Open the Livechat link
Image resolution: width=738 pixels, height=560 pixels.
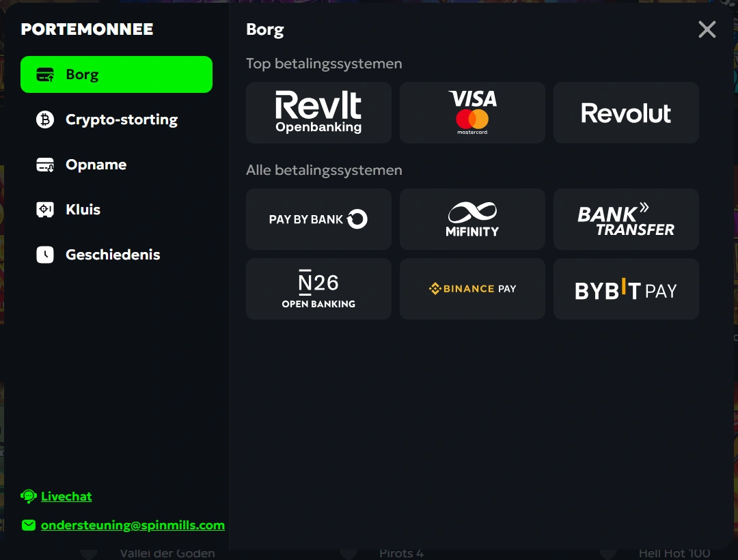(x=66, y=496)
